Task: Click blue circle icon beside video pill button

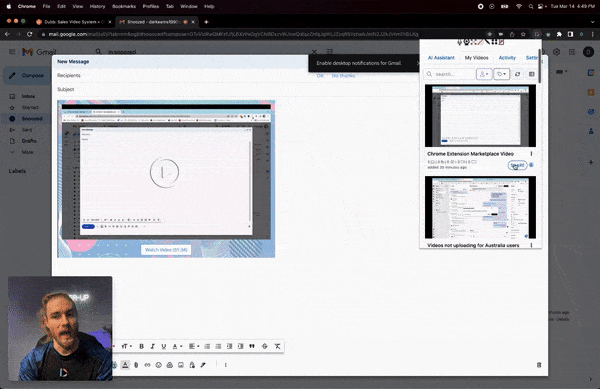Action: (x=531, y=165)
